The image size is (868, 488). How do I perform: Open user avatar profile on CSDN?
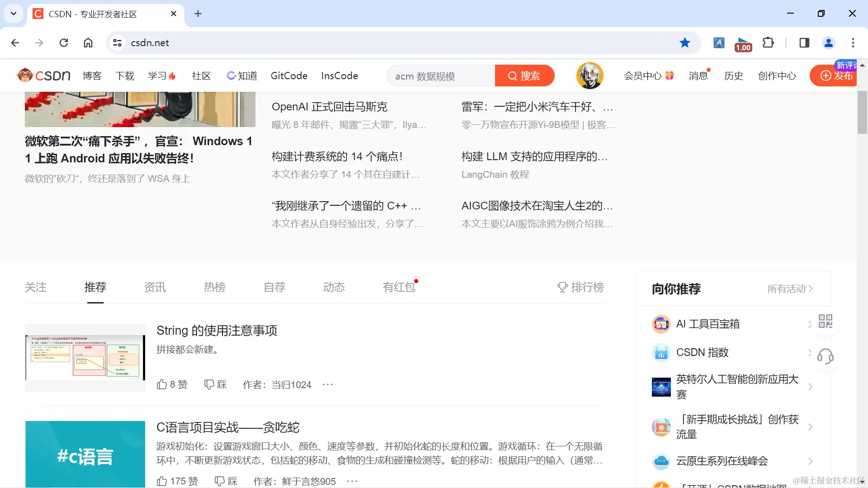[x=590, y=76]
